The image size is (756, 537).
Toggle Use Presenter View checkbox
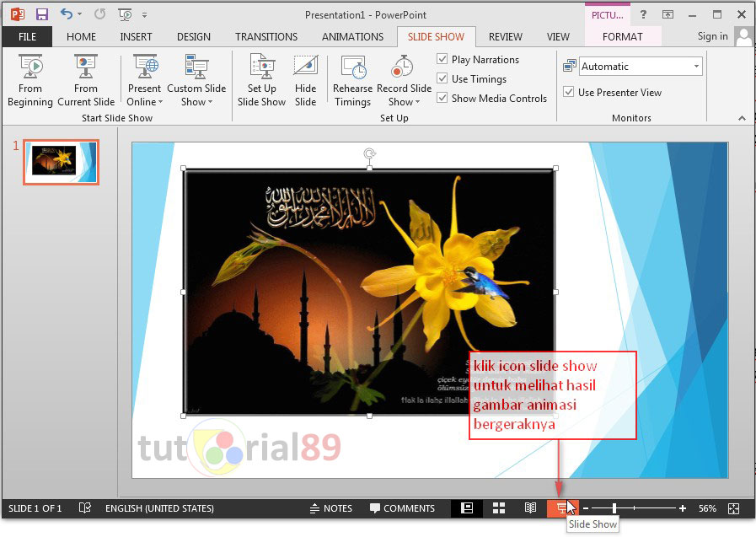569,92
